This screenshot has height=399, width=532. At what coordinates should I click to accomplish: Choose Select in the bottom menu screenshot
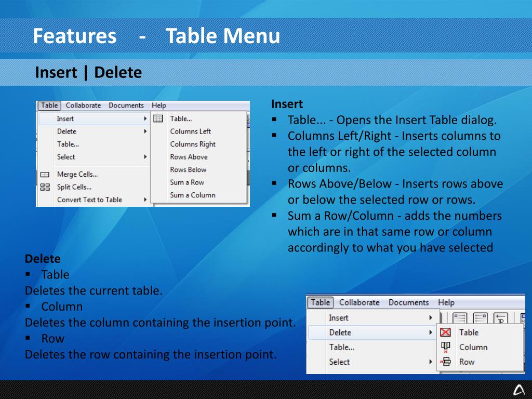(x=373, y=362)
